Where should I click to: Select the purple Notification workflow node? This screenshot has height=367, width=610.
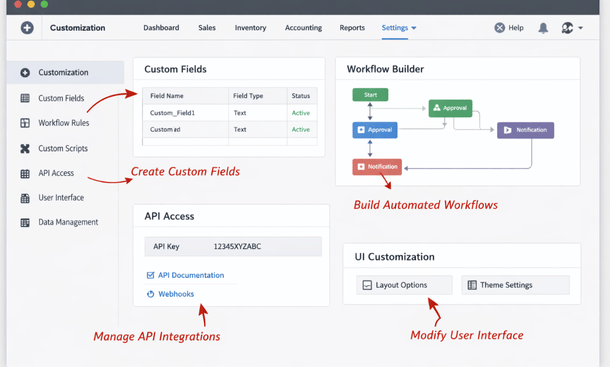[x=525, y=130]
